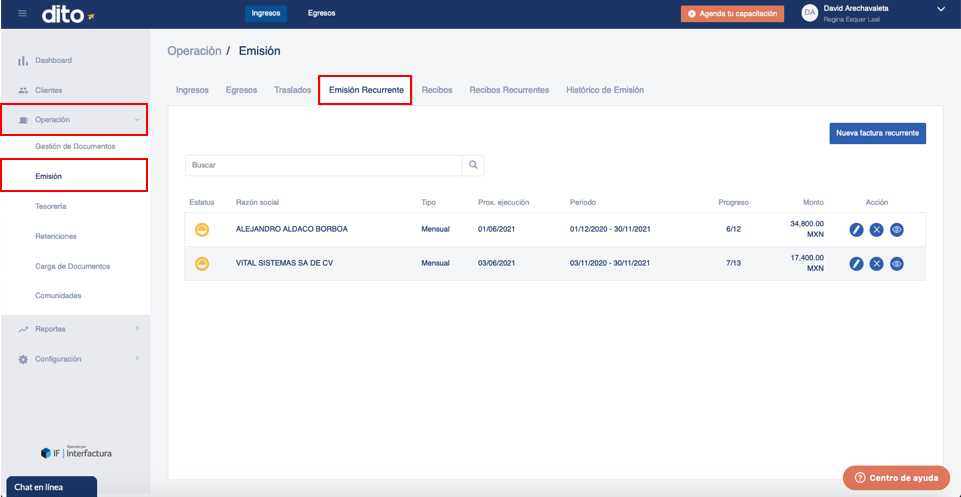Click status icon for VITAL SISTEMAS SA DE CV
Screen dimensions: 961x497
click(202, 264)
